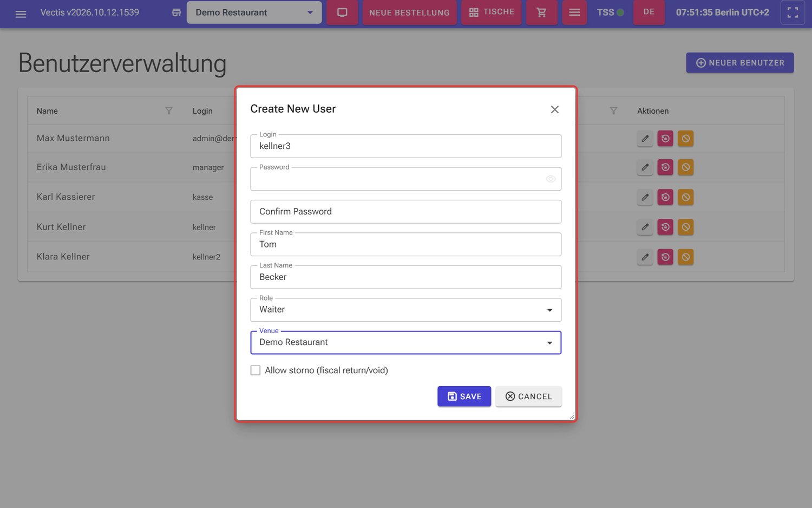Click the 'manager' login cell

point(208,168)
